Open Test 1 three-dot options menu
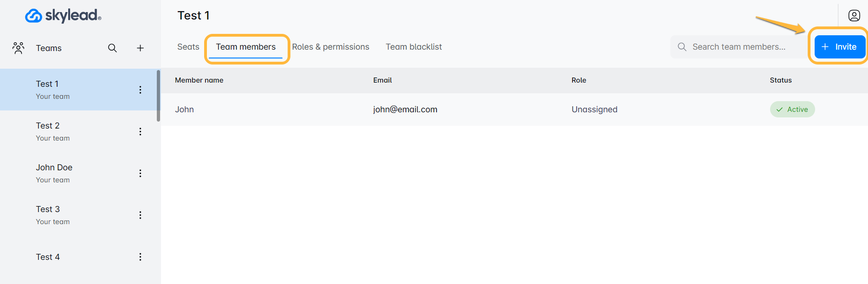 pyautogui.click(x=140, y=90)
